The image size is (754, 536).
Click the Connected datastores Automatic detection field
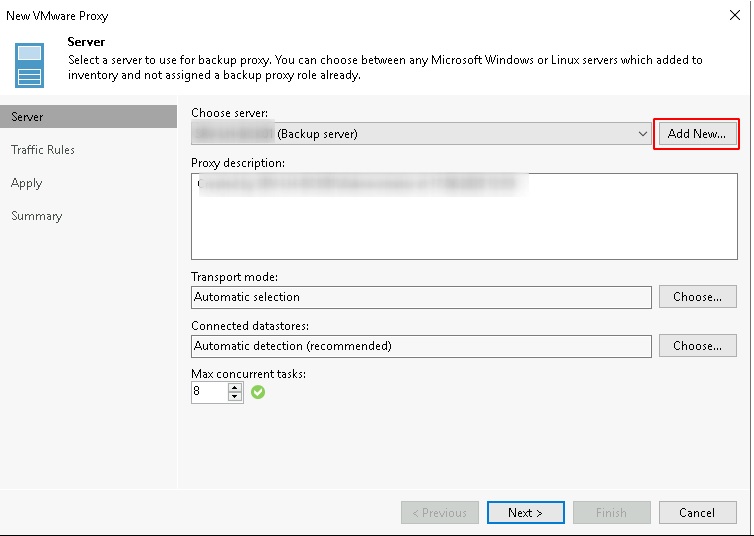pos(421,346)
